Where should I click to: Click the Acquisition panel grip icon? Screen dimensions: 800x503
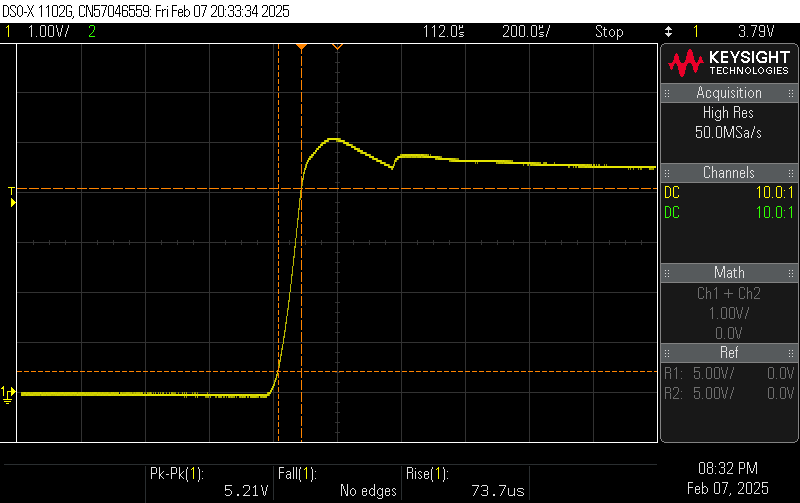point(666,93)
